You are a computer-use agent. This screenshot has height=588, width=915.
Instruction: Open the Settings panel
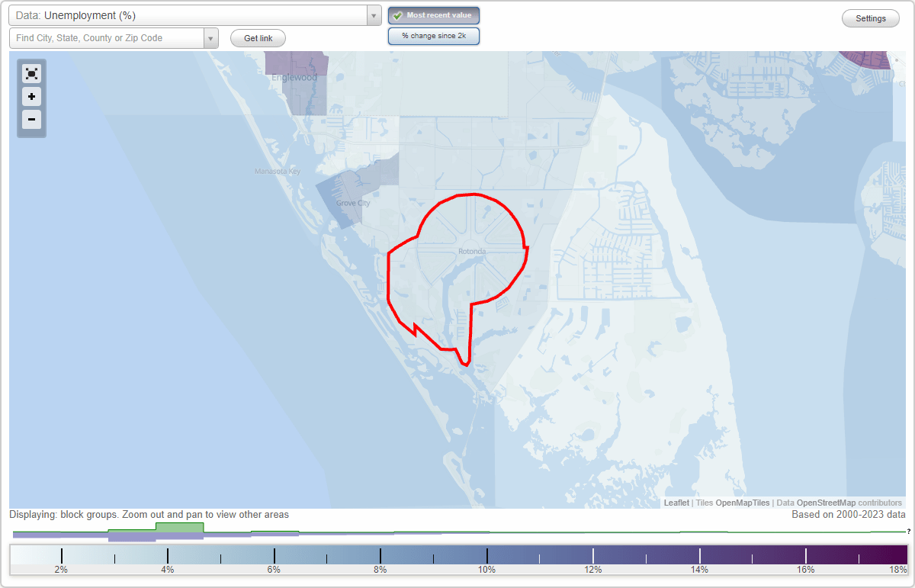click(870, 18)
